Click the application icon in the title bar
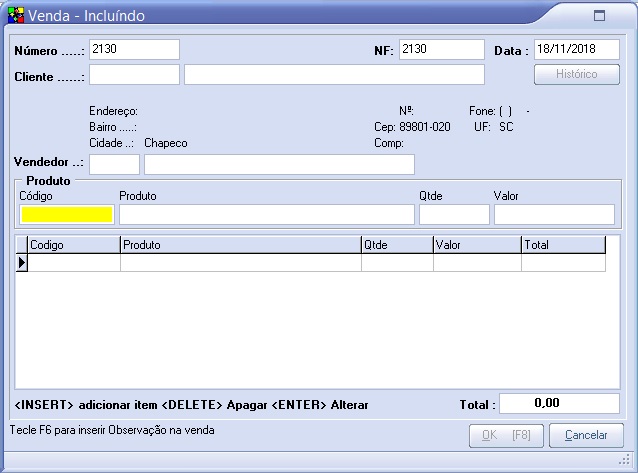 pos(15,16)
